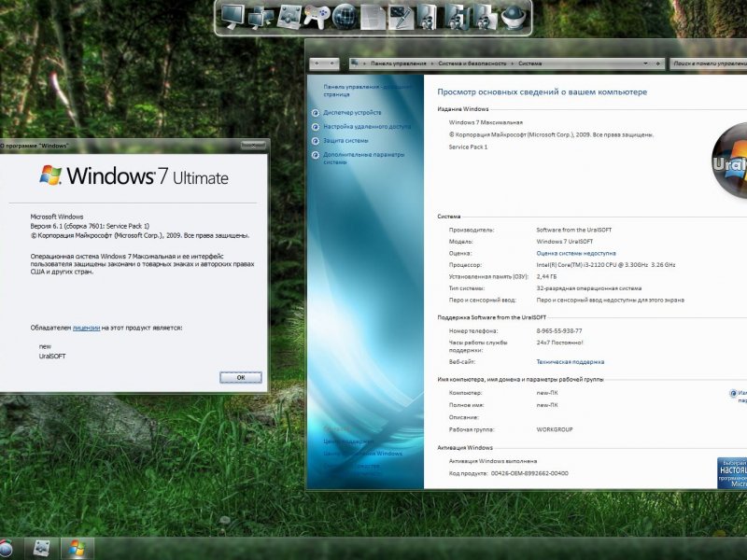
Task: Click the phone number '8-965-55-938-77'
Action: click(558, 331)
